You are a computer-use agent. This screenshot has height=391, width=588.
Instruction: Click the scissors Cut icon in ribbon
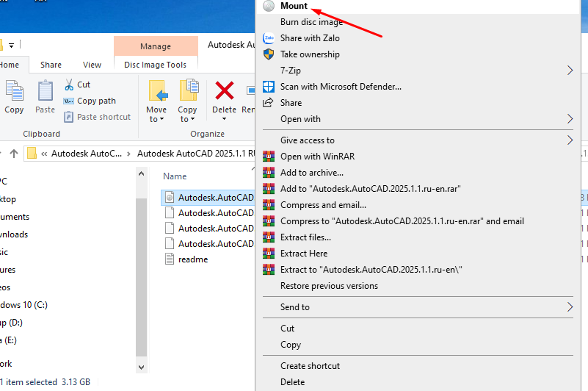click(x=69, y=85)
